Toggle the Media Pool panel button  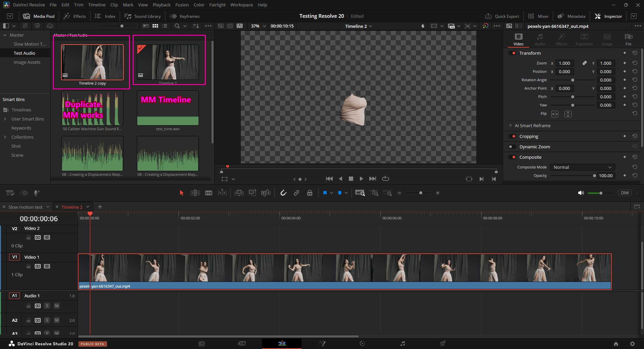[x=39, y=16]
